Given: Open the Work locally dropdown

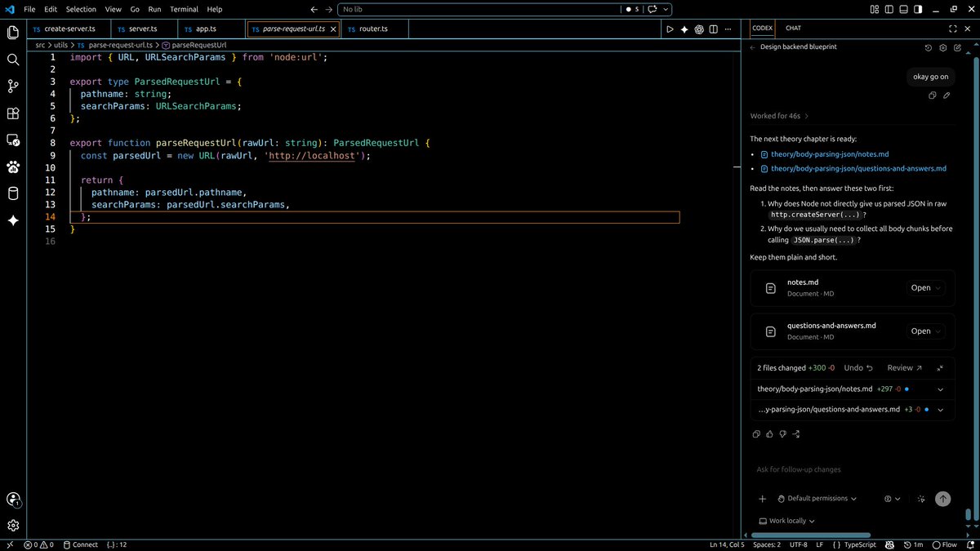Looking at the screenshot, I should pos(786,521).
